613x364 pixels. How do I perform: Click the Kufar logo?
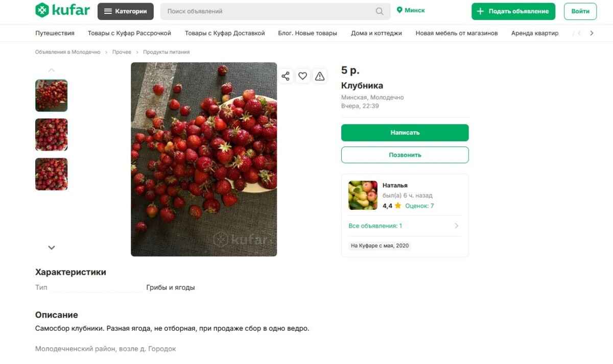pyautogui.click(x=62, y=11)
